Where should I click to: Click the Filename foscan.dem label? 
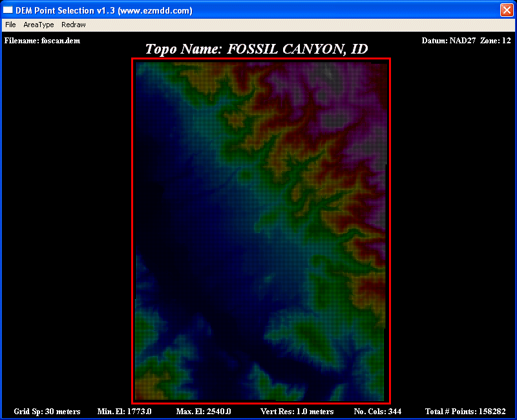point(42,41)
